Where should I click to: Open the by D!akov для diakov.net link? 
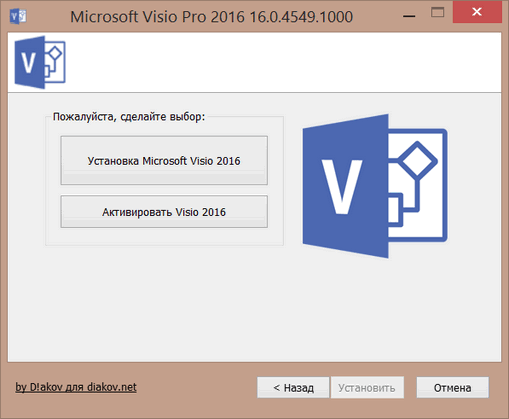[76, 387]
